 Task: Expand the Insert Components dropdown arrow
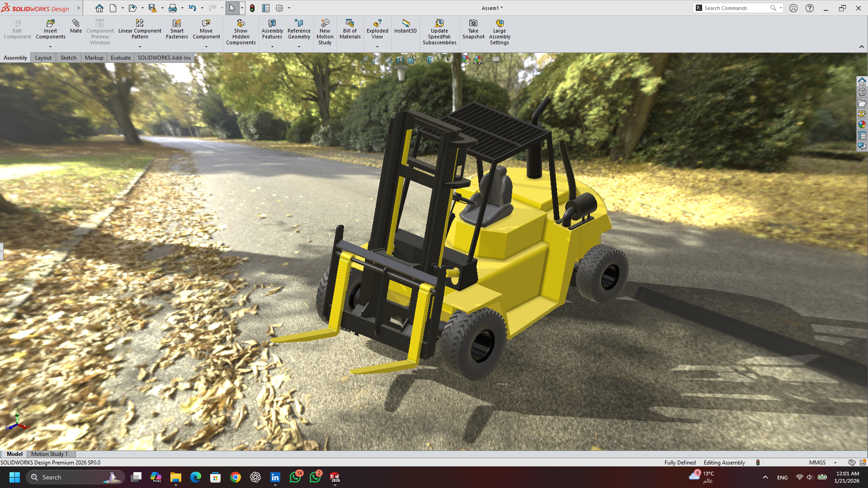pos(50,47)
